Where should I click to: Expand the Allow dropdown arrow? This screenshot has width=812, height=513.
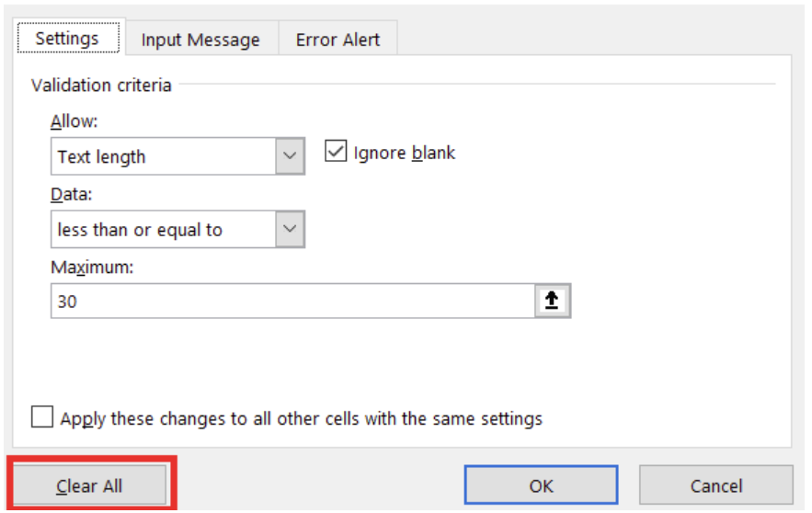291,156
